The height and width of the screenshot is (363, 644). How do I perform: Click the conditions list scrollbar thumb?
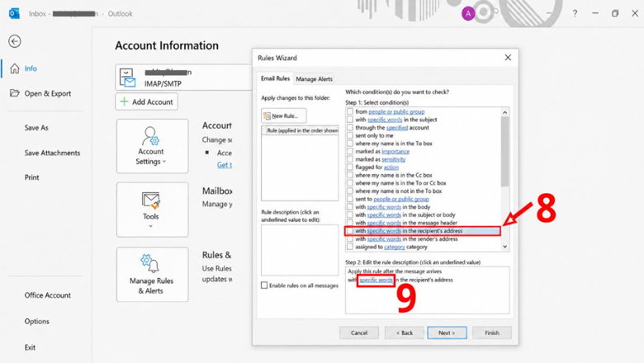click(504, 151)
